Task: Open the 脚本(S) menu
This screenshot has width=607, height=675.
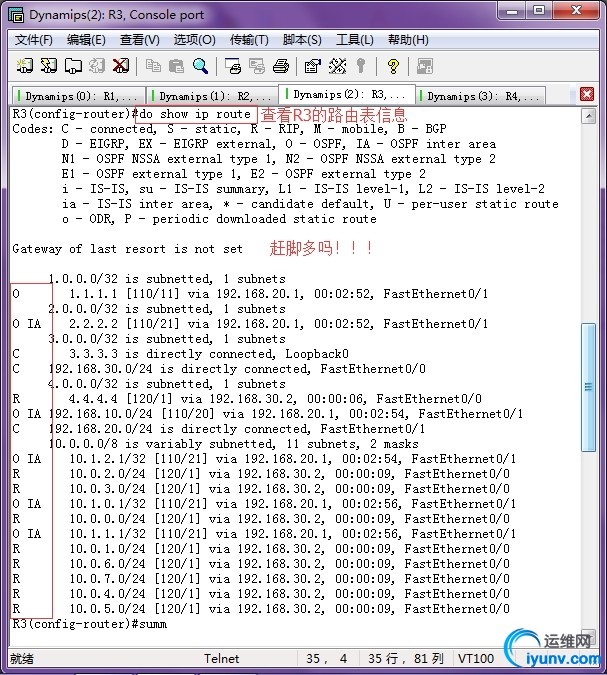Action: tap(302, 40)
